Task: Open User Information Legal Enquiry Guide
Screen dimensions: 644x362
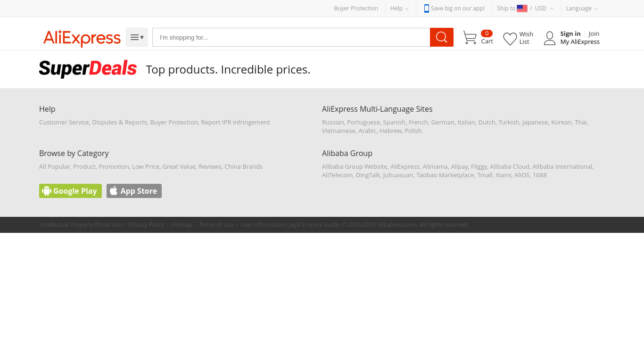Action: [289, 225]
